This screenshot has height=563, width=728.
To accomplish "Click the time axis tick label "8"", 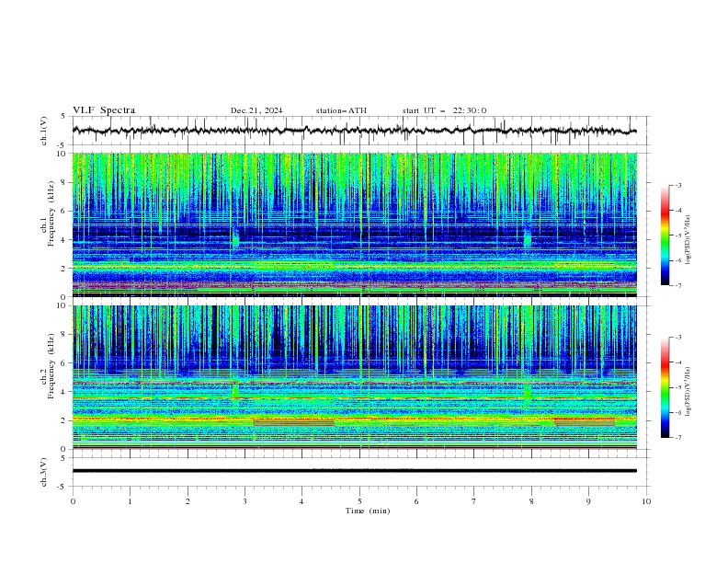I will [x=531, y=501].
